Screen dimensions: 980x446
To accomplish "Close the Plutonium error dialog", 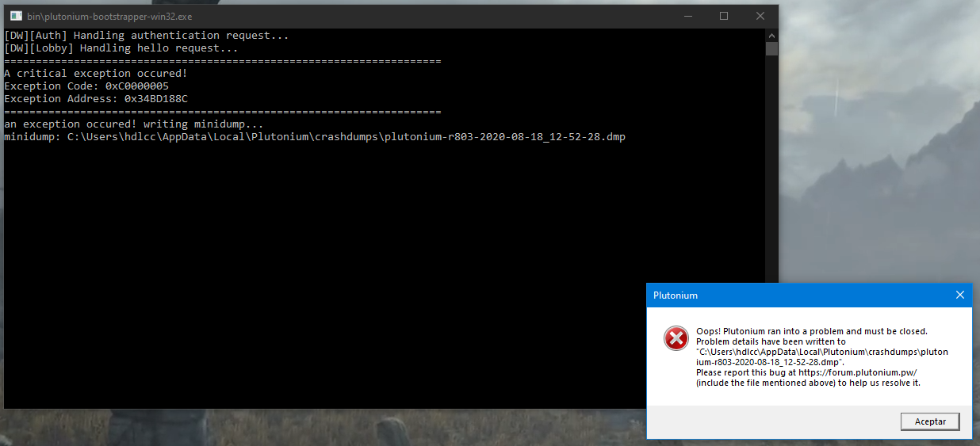I will 960,295.
